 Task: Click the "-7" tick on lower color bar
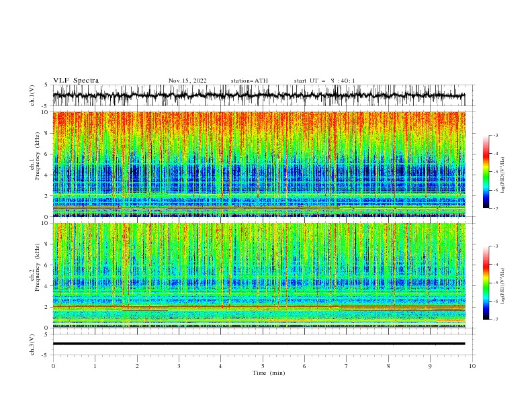[x=495, y=319]
